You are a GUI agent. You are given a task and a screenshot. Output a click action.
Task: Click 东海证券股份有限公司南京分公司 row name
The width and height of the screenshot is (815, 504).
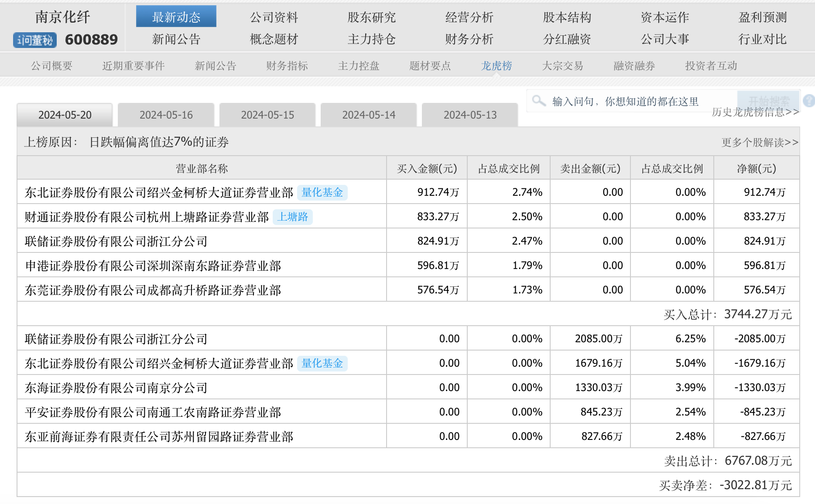pos(116,388)
